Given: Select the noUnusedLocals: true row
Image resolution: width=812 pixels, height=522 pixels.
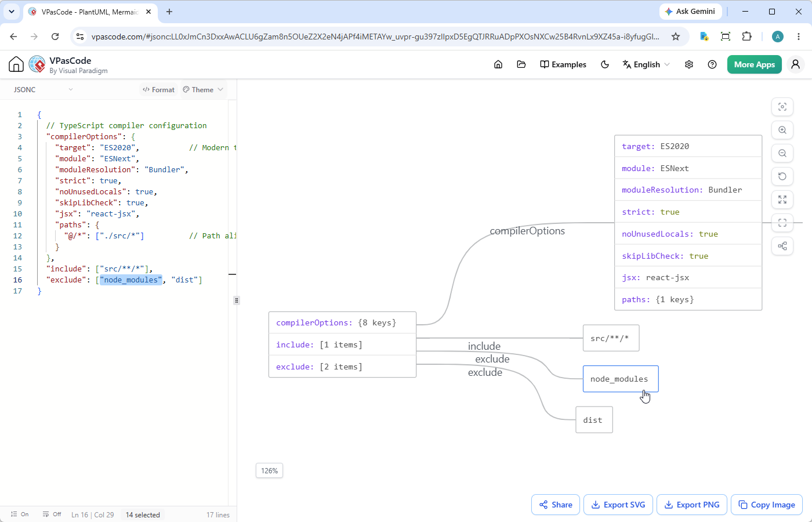Looking at the screenshot, I should [688, 234].
